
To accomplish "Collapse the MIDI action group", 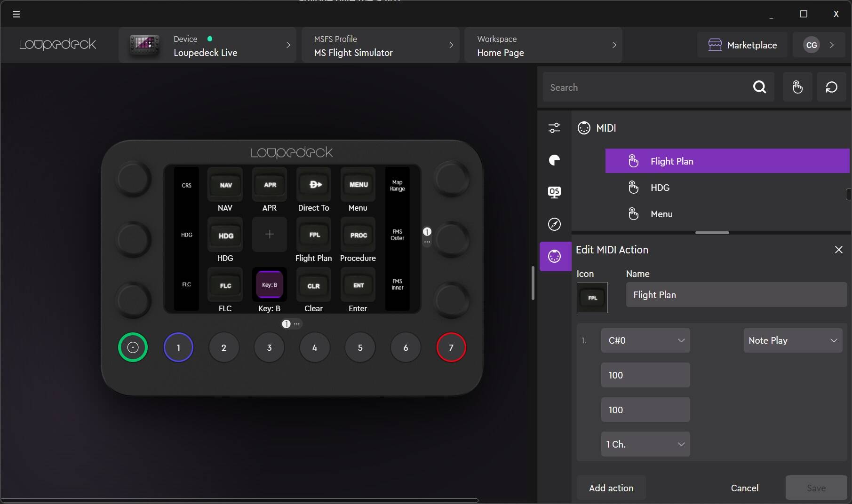I will pyautogui.click(x=597, y=128).
